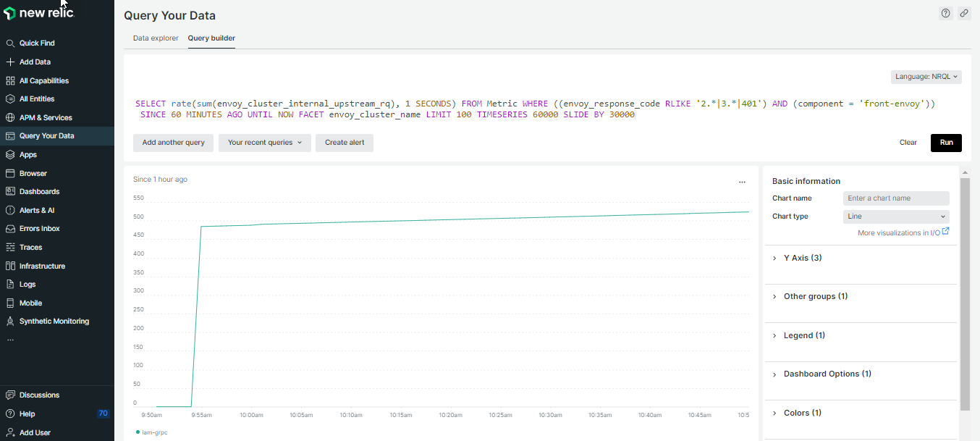Image resolution: width=980 pixels, height=441 pixels.
Task: Click the 'Basic information' heading
Action: (806, 182)
